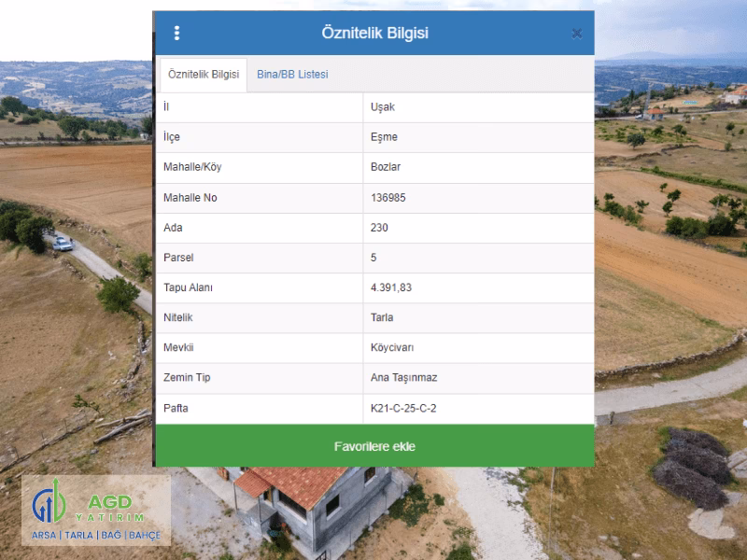Click the Öznitelik Bilgisi header title

point(375,33)
